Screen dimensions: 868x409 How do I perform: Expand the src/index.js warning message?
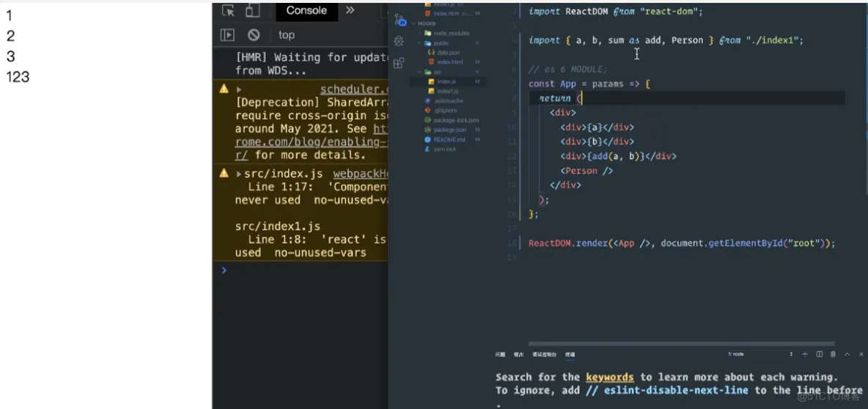[x=238, y=174]
